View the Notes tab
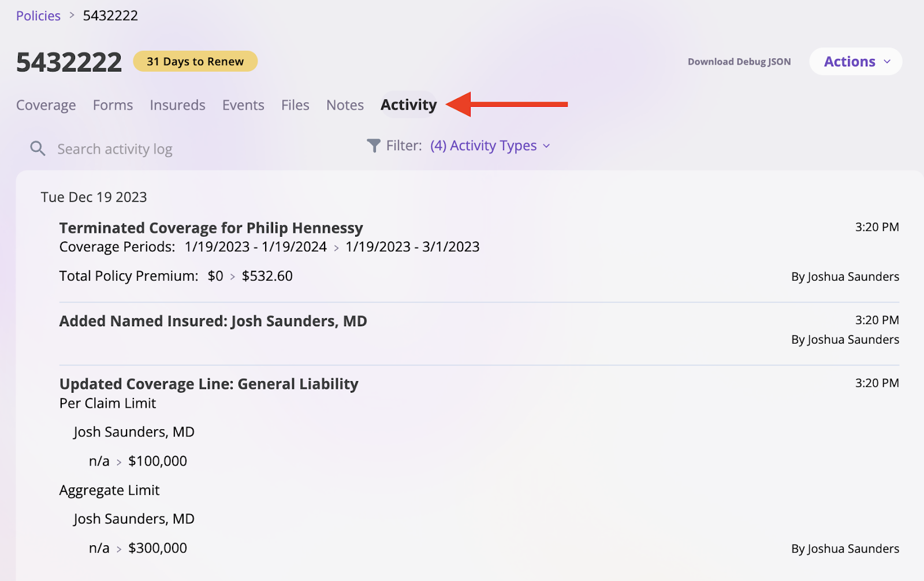The width and height of the screenshot is (924, 581). click(345, 105)
